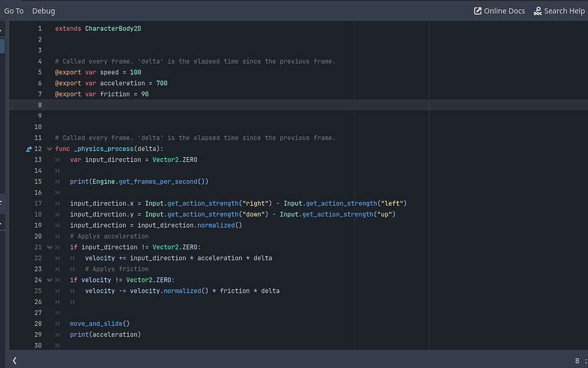Click the Search Help doc icon
This screenshot has width=588, height=368.
pos(537,11)
